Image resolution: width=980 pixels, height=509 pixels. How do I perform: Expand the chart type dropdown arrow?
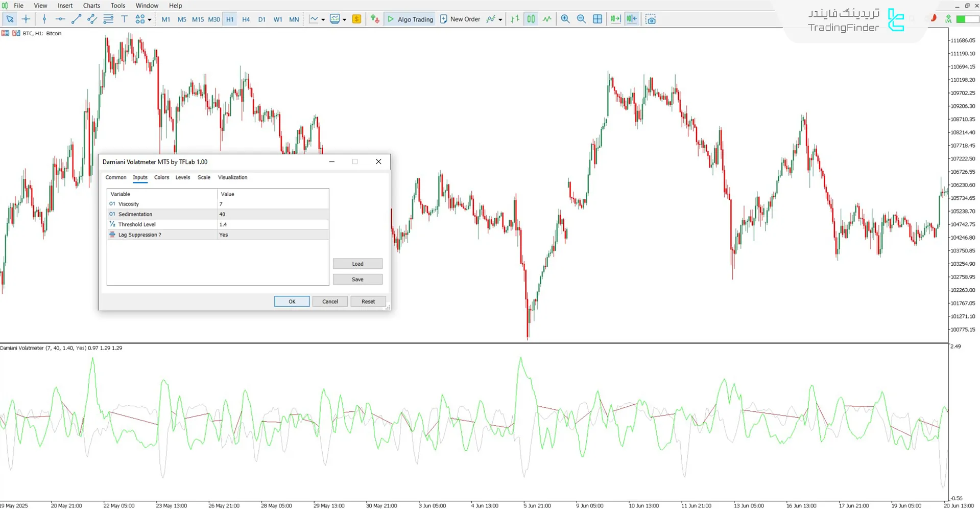click(323, 20)
